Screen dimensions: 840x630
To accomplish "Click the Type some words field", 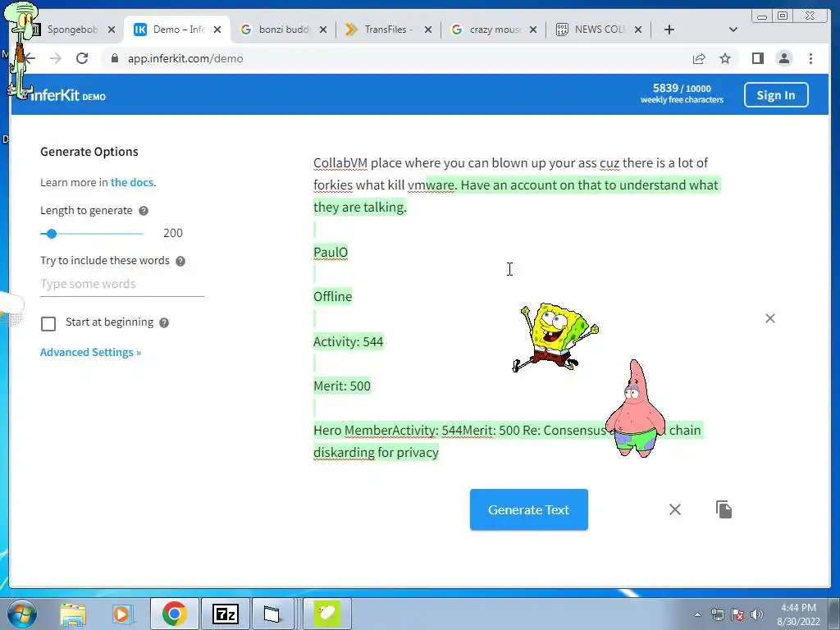I will pyautogui.click(x=122, y=284).
